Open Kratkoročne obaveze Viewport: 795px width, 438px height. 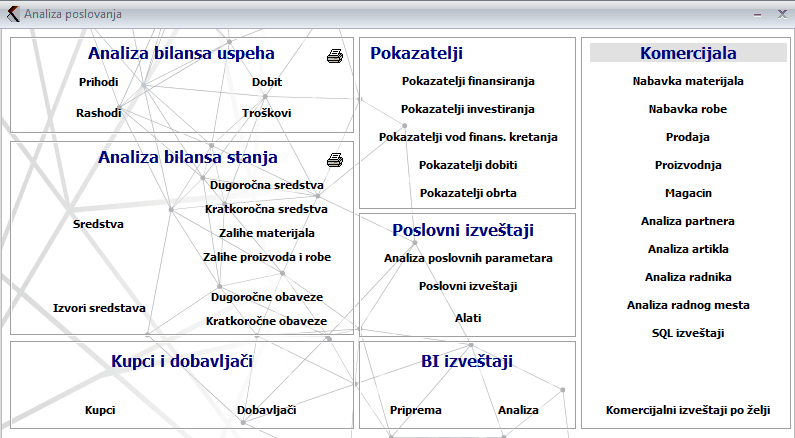click(x=266, y=321)
